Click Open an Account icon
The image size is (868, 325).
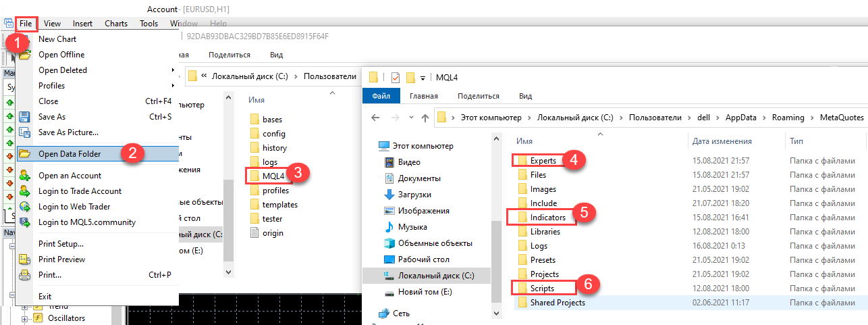[x=25, y=176]
